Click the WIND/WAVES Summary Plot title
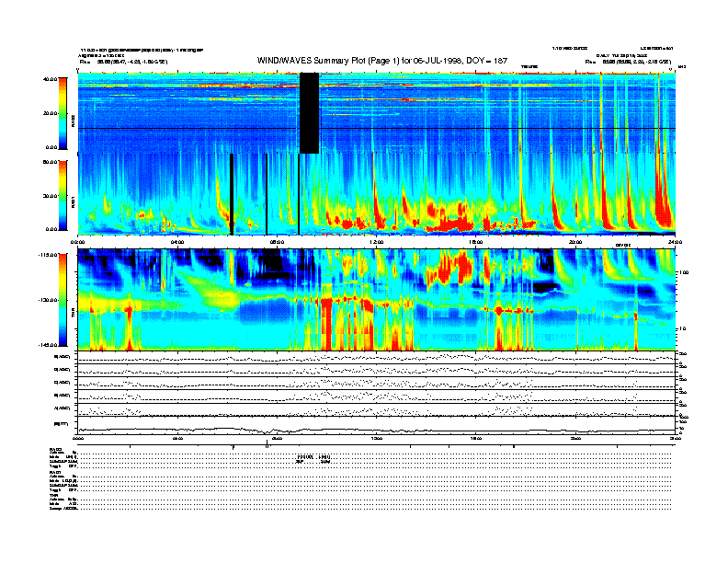The image size is (728, 563). pos(382,61)
